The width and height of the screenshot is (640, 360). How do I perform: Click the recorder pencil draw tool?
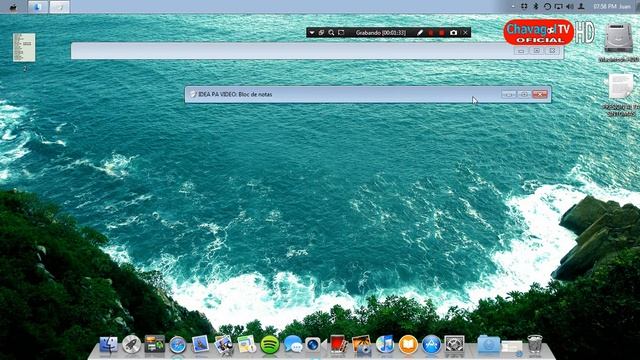click(x=420, y=33)
